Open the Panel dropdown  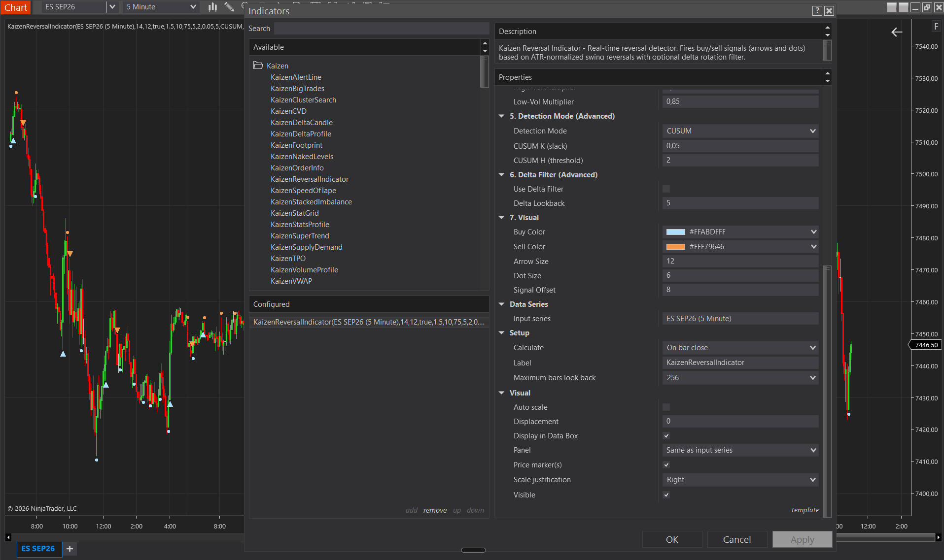740,450
